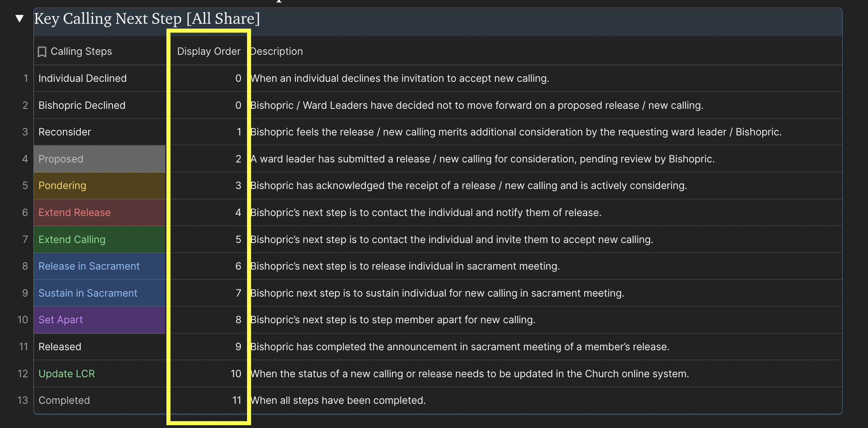Select the green Extend Calling cell
868x428 pixels.
click(100, 239)
